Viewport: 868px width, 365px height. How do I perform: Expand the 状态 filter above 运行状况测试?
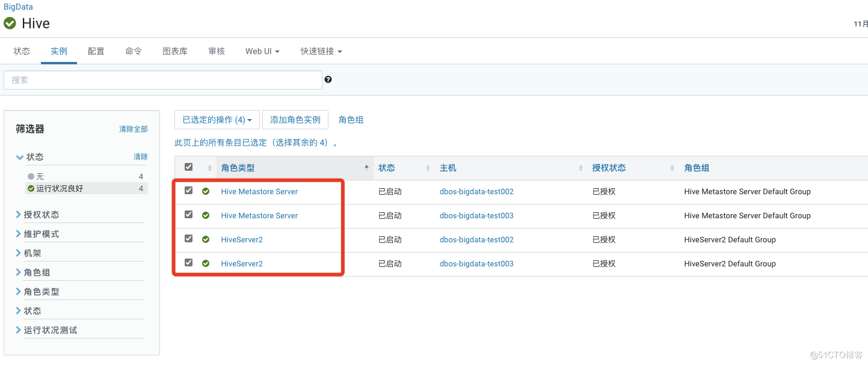pyautogui.click(x=28, y=311)
